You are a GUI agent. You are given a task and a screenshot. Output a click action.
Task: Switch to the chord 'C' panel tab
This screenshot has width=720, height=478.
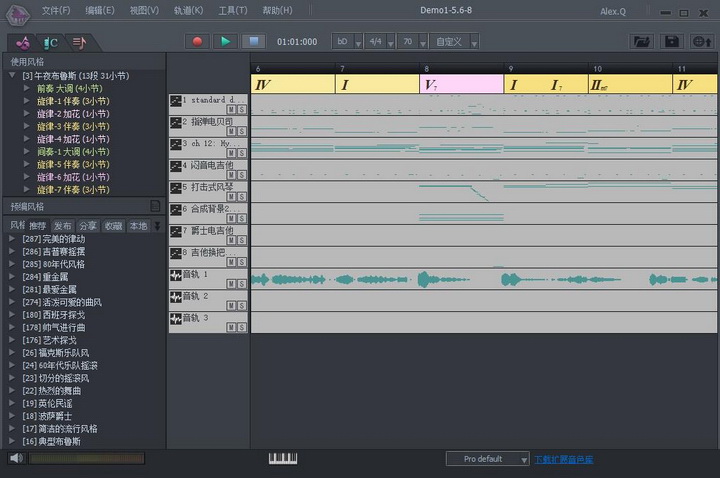[x=49, y=42]
